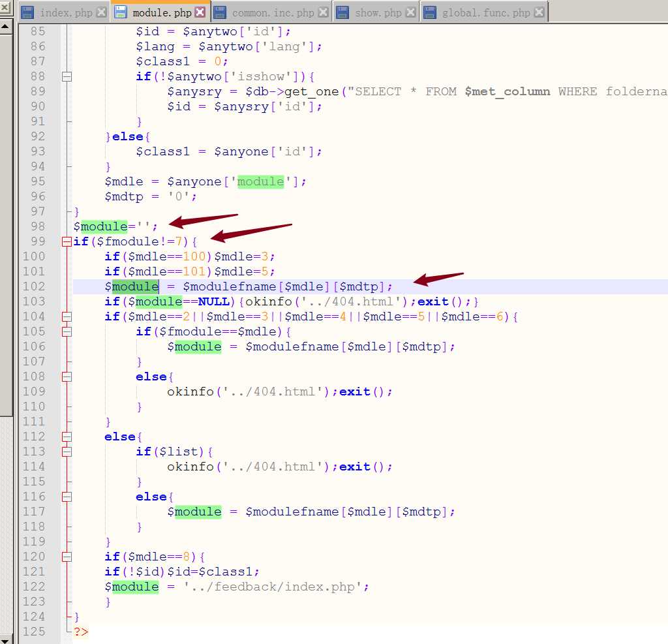
Task: Click the save icon on module.php tab
Action: 121,12
